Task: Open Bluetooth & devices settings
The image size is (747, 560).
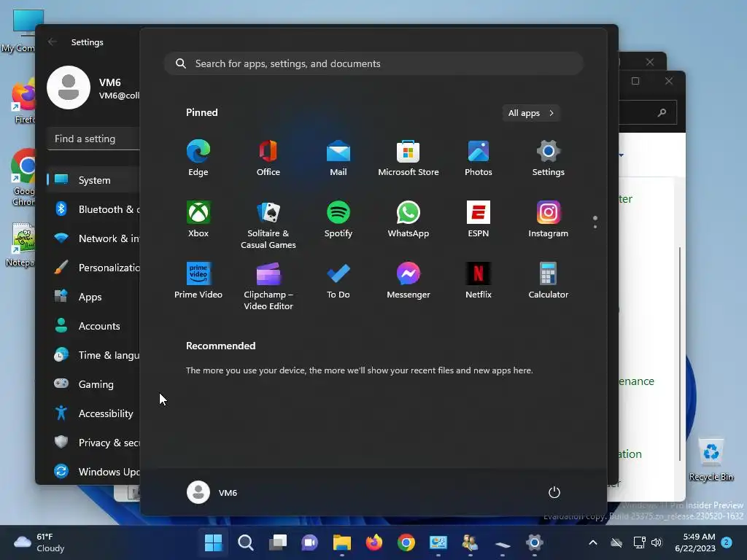Action: [93, 209]
